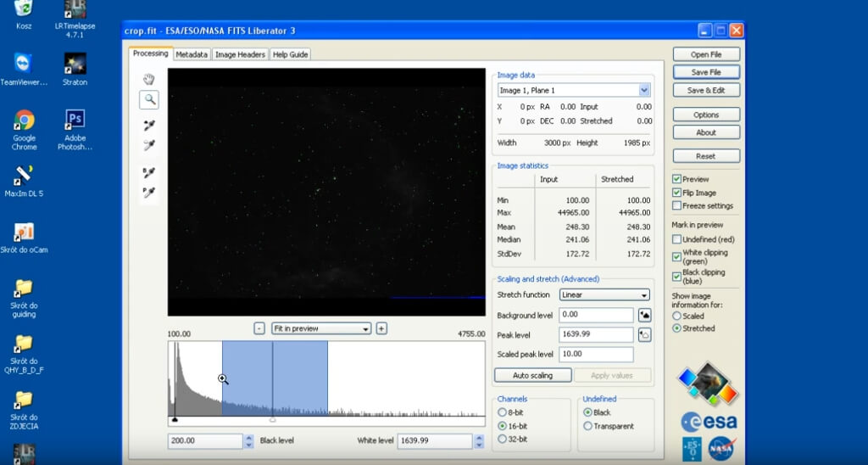Click the black level histogram slider marker
The height and width of the screenshot is (465, 868).
pos(175,419)
